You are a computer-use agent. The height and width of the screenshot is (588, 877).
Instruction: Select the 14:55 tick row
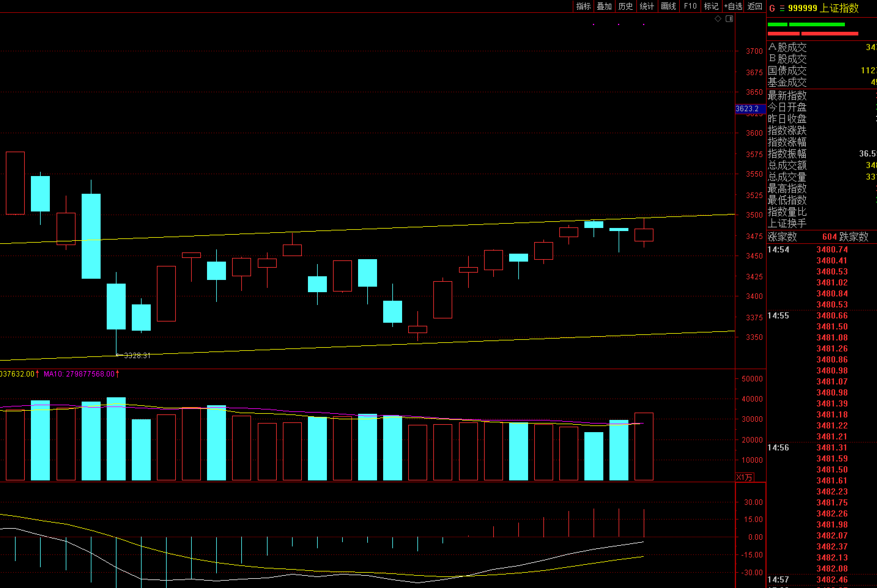pos(821,316)
